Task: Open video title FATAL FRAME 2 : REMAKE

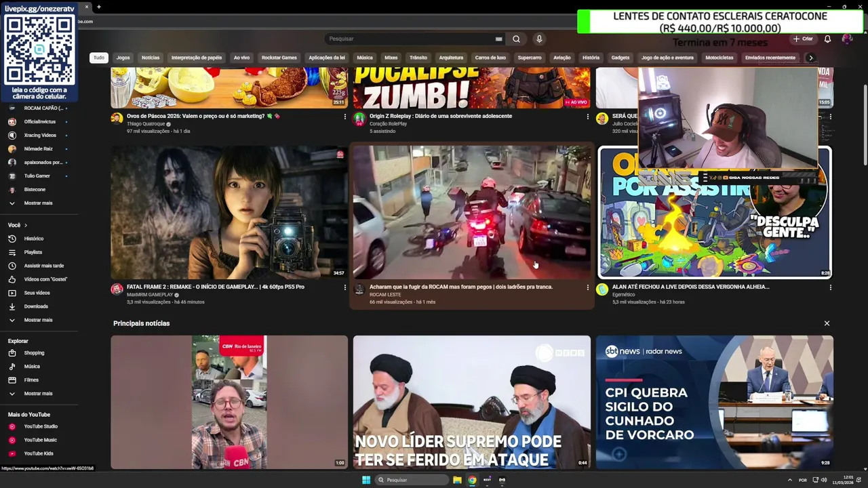Action: [x=216, y=287]
